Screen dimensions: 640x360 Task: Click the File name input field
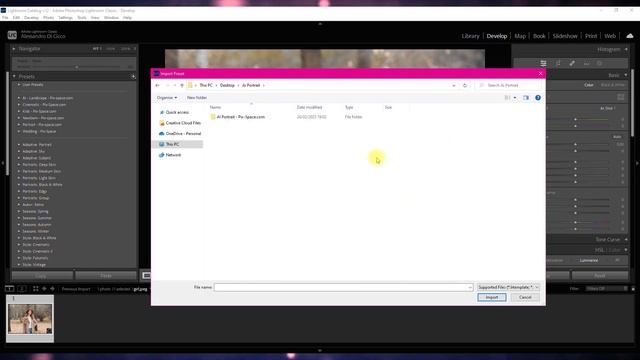343,287
